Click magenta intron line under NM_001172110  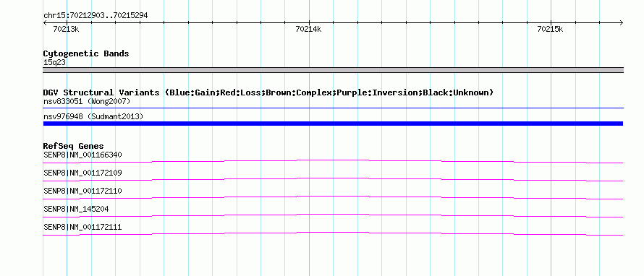[333, 196]
